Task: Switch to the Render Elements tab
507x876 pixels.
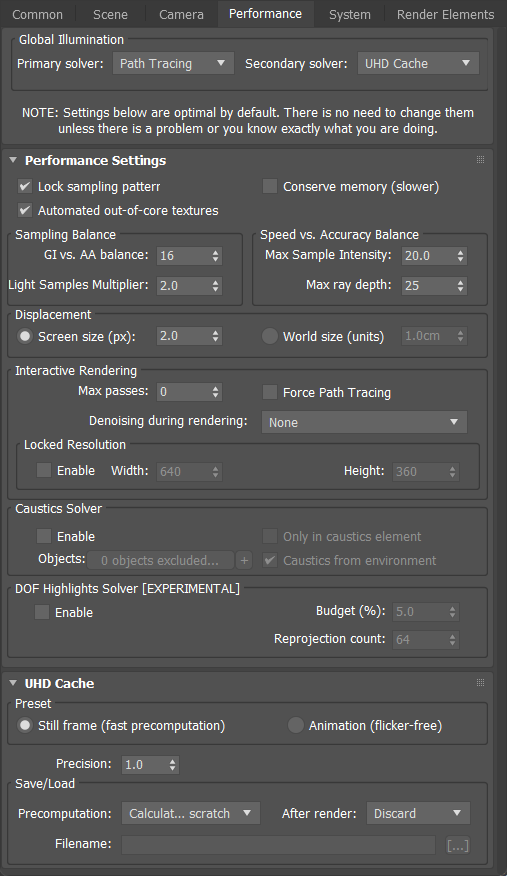Action: click(445, 15)
